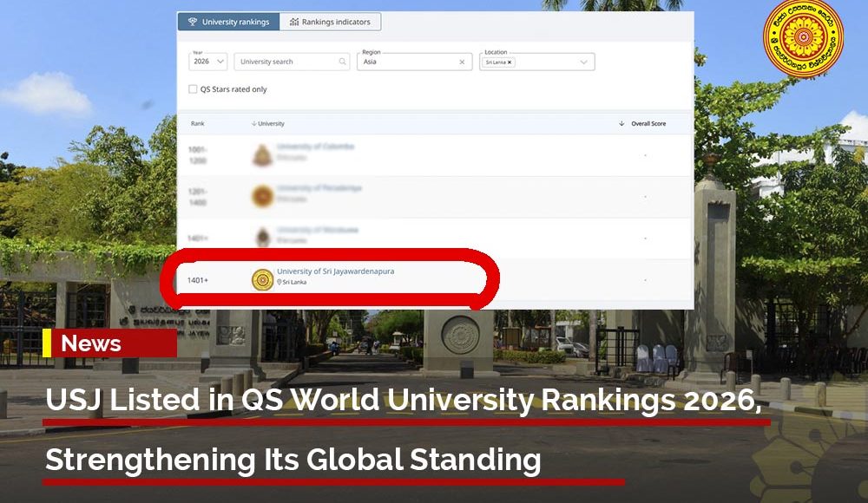Open the Year 2026 dropdown
The width and height of the screenshot is (868, 503).
coord(208,62)
